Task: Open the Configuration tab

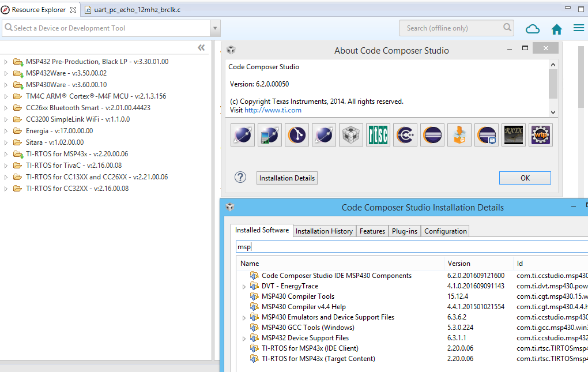Action: [x=445, y=231]
